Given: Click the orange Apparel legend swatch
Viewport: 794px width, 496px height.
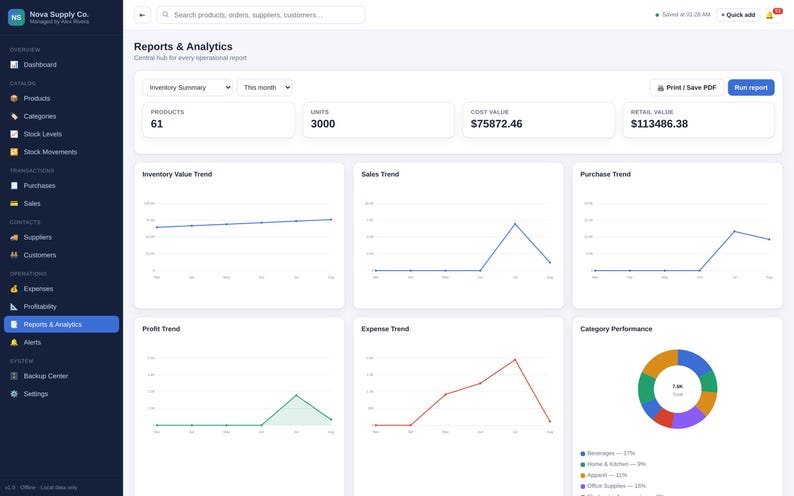Looking at the screenshot, I should (583, 476).
